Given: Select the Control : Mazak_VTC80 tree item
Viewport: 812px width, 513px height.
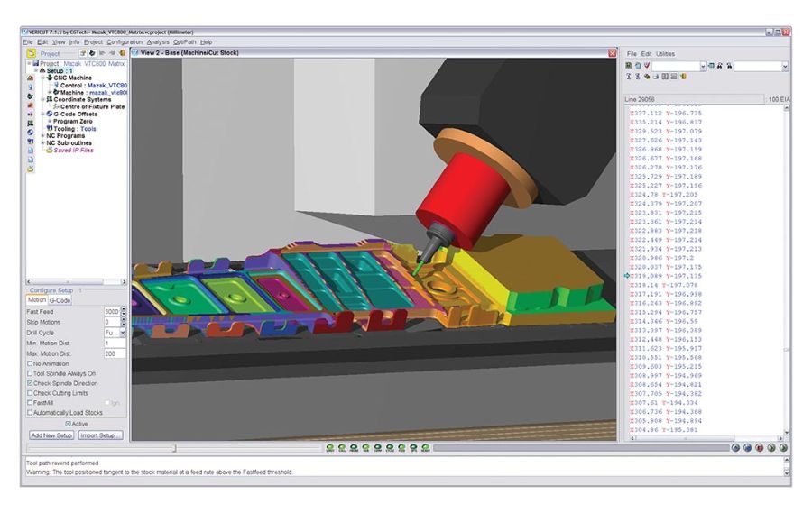Looking at the screenshot, I should point(94,85).
